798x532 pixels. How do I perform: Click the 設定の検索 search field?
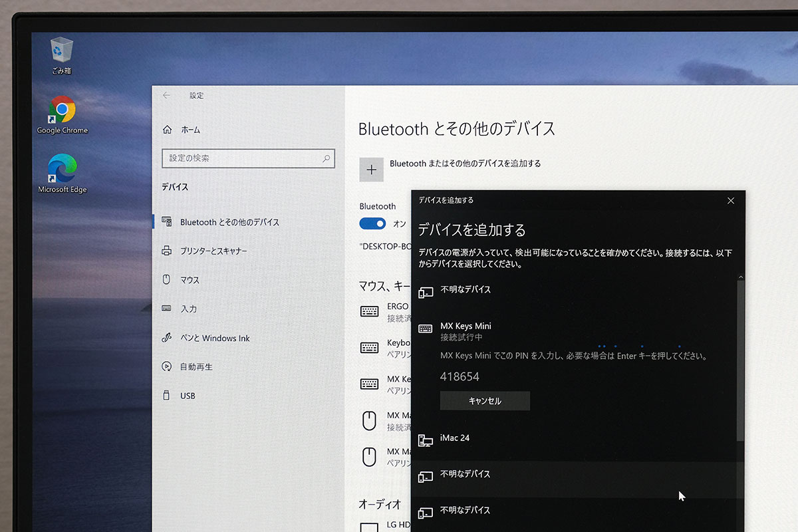248,158
